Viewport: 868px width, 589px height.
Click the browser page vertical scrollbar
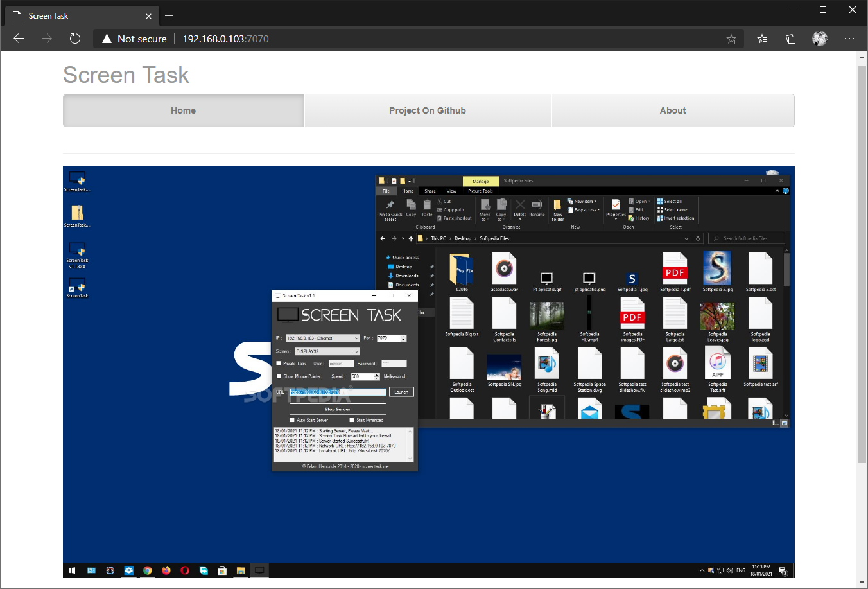pyautogui.click(x=862, y=263)
